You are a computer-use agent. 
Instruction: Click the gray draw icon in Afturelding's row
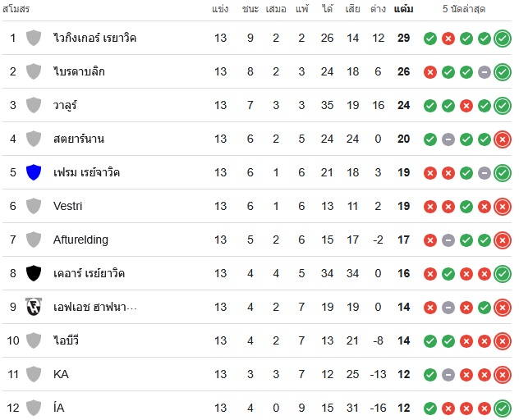448,240
